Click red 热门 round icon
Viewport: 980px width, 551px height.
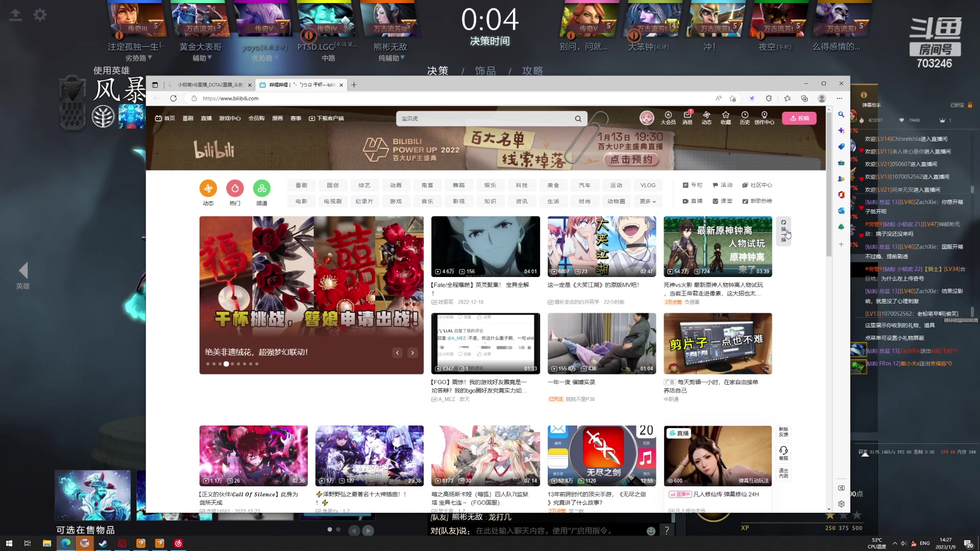point(235,189)
